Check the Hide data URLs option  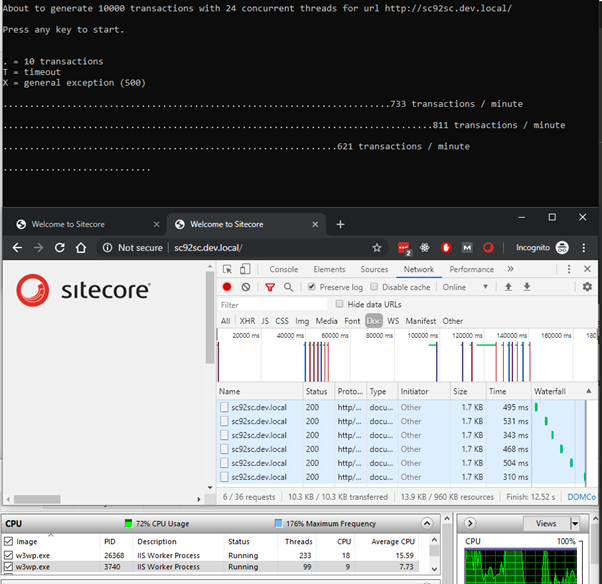coord(340,304)
